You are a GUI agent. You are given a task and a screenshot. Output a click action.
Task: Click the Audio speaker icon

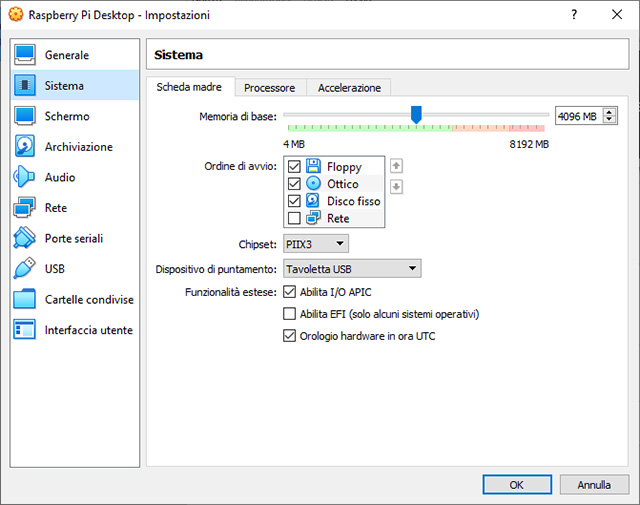[26, 177]
